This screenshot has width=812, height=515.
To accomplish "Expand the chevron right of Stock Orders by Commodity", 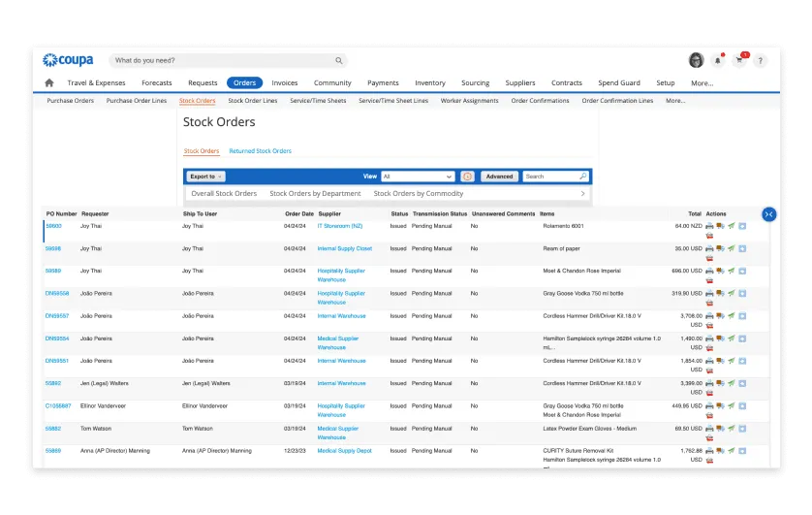I will pyautogui.click(x=582, y=194).
